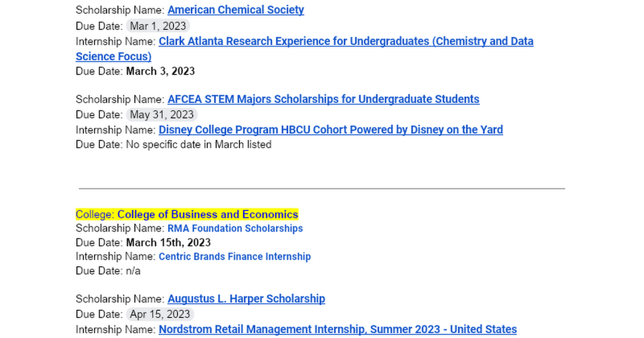Follow the AFCEA STEM Majors Scholarships link

(323, 99)
